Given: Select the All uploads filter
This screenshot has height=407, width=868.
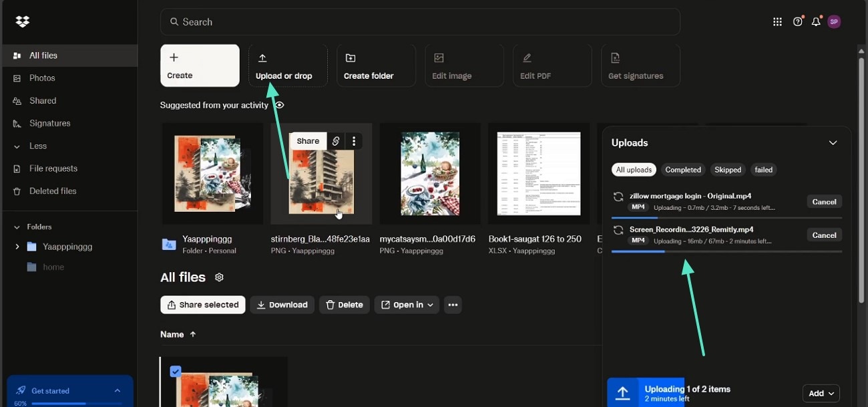Looking at the screenshot, I should pyautogui.click(x=634, y=170).
